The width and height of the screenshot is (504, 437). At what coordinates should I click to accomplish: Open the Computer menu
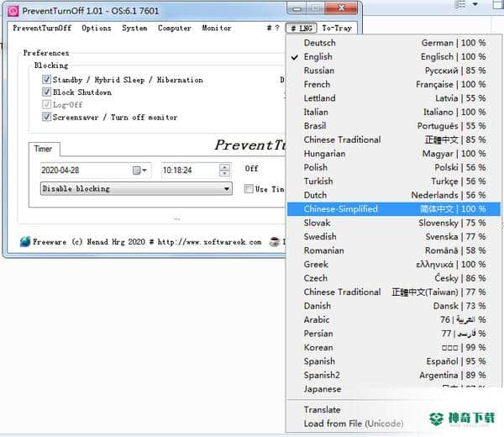pos(175,28)
